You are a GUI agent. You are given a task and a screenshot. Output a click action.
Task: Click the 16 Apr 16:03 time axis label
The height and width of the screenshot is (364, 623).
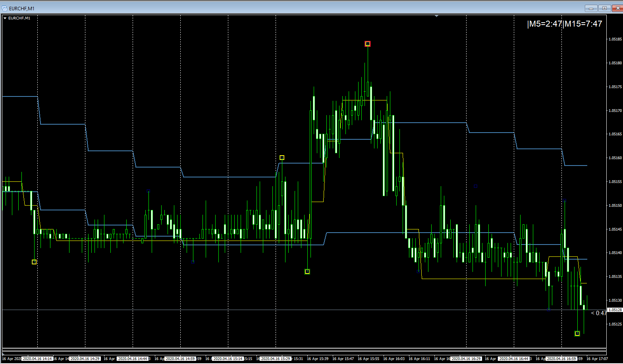[x=394, y=359]
